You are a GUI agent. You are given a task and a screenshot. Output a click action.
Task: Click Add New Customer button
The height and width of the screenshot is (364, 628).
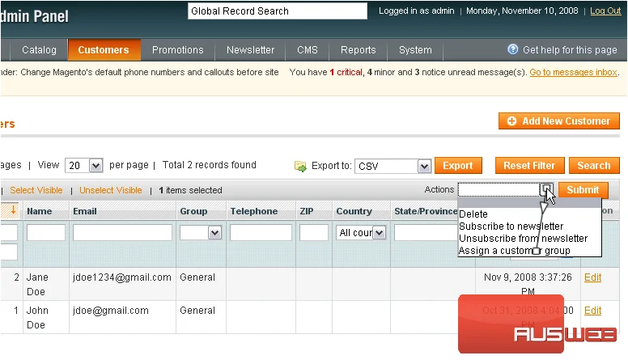[x=559, y=121]
